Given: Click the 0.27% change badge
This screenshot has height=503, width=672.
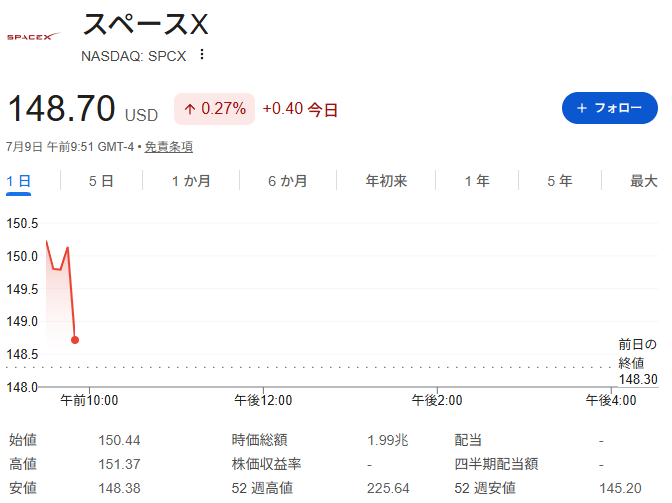Looking at the screenshot, I should tap(214, 109).
